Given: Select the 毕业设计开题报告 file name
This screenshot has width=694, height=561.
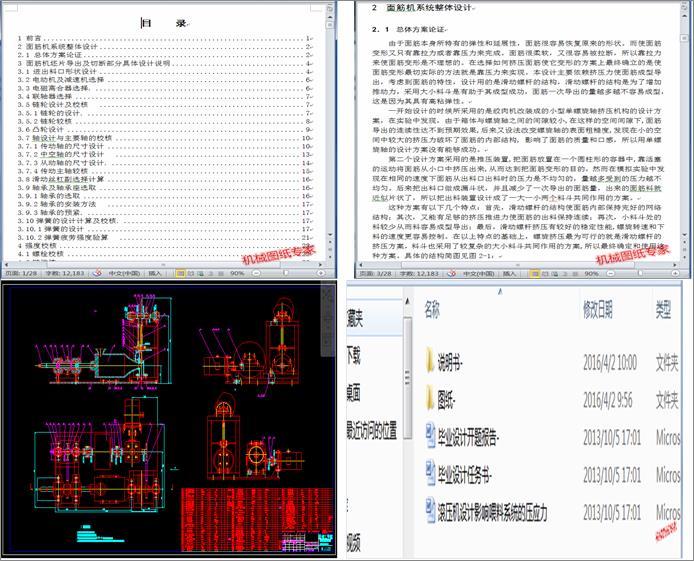Looking at the screenshot, I should (x=468, y=438).
